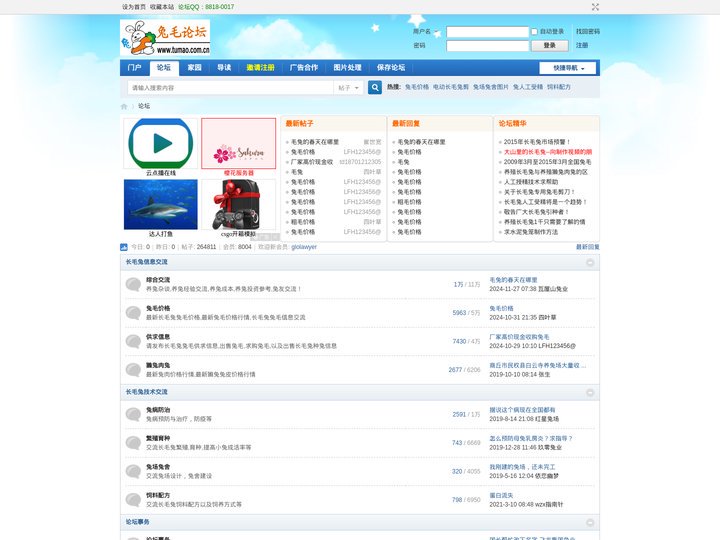Click the blue search magnifier button
720x540 pixels.
375,87
